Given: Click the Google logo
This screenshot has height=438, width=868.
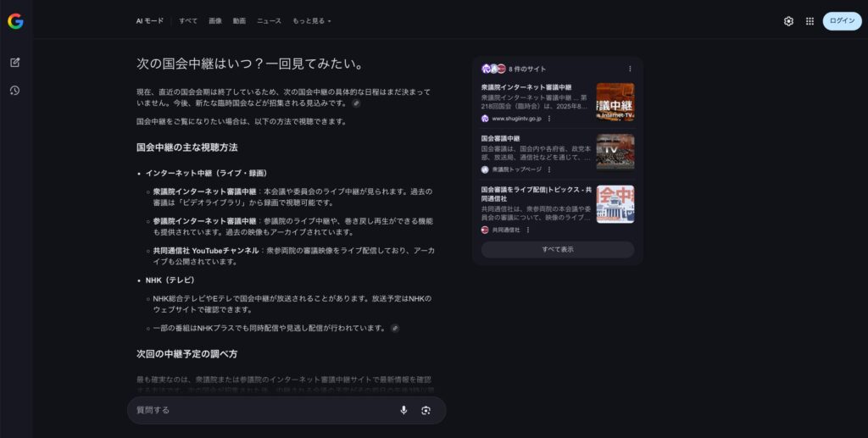Looking at the screenshot, I should [15, 21].
